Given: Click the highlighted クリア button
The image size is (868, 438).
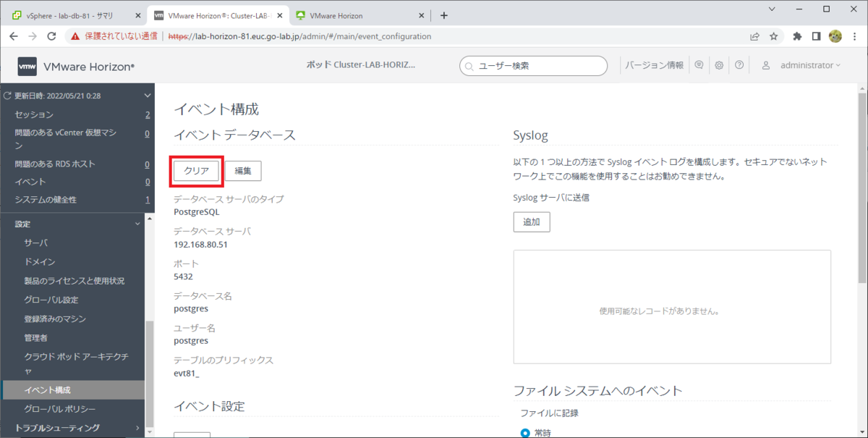Looking at the screenshot, I should 195,171.
